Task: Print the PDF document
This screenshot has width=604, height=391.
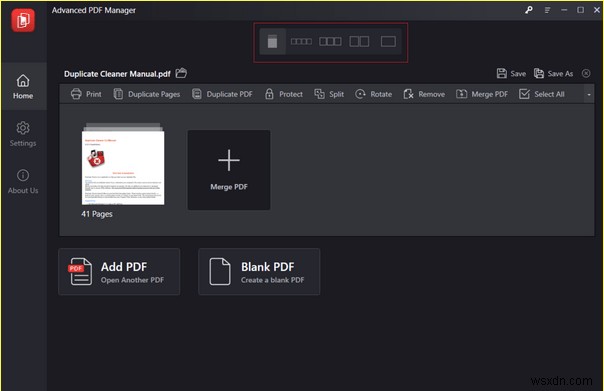Action: pyautogui.click(x=86, y=94)
